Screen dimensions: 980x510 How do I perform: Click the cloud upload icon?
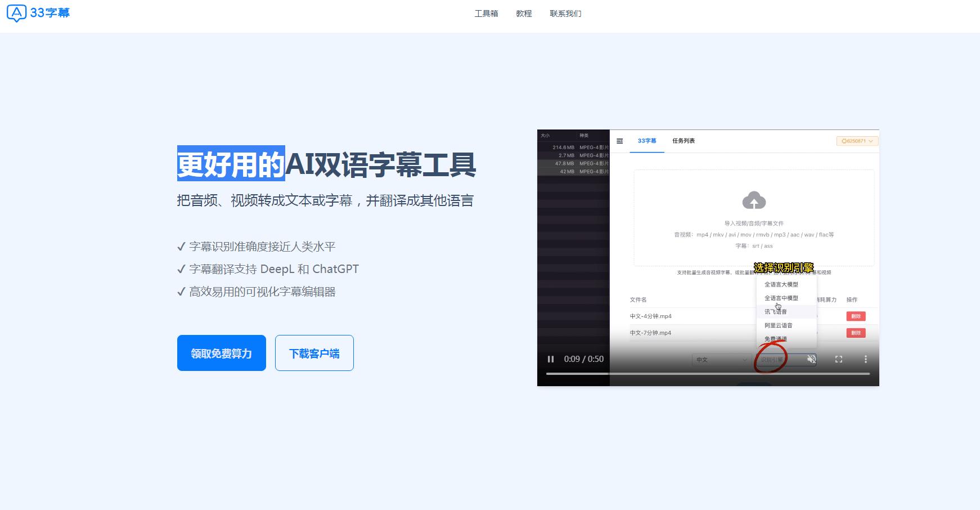tap(754, 200)
